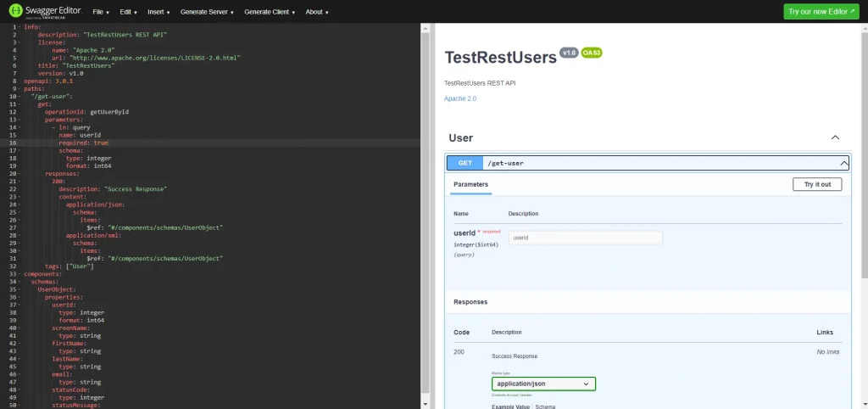Click the 200 response code cell
868x409 pixels.
pos(459,352)
